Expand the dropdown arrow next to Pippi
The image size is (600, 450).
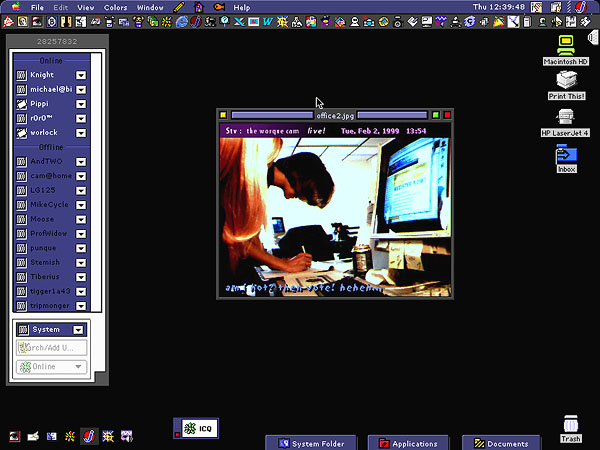click(x=81, y=104)
